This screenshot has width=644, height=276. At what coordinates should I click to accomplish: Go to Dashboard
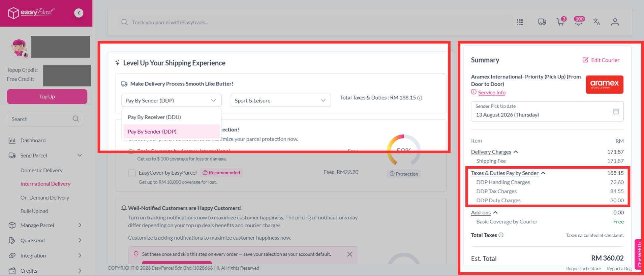click(x=33, y=140)
